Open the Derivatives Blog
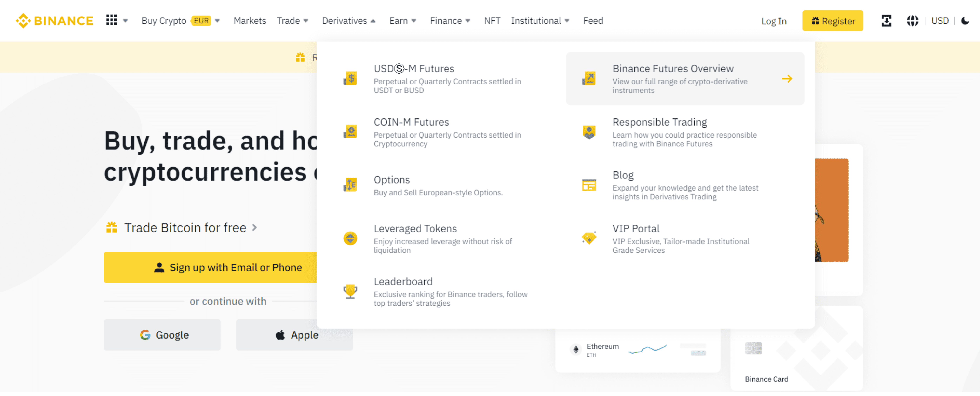 point(685,185)
